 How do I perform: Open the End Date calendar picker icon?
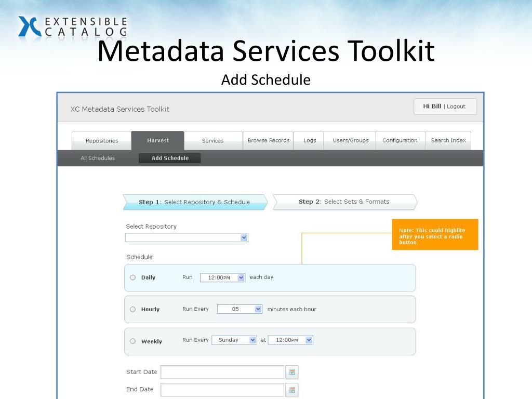(x=292, y=390)
